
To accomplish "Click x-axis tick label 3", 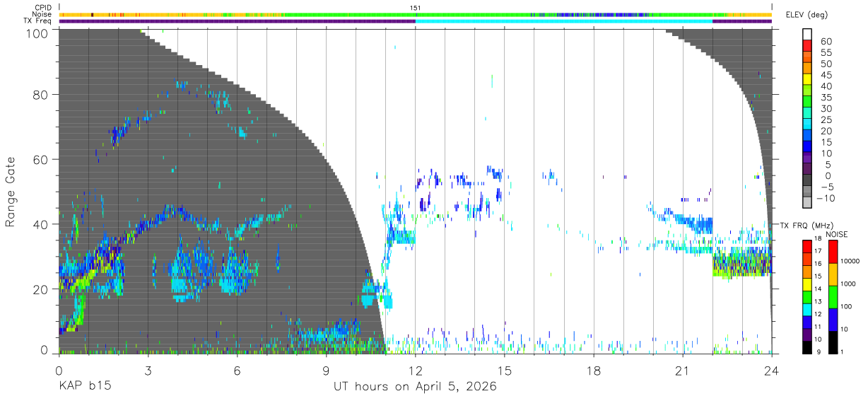I will click(x=148, y=371).
